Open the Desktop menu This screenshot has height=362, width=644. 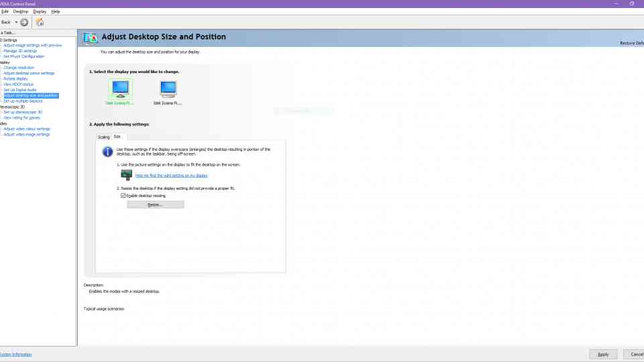point(21,11)
